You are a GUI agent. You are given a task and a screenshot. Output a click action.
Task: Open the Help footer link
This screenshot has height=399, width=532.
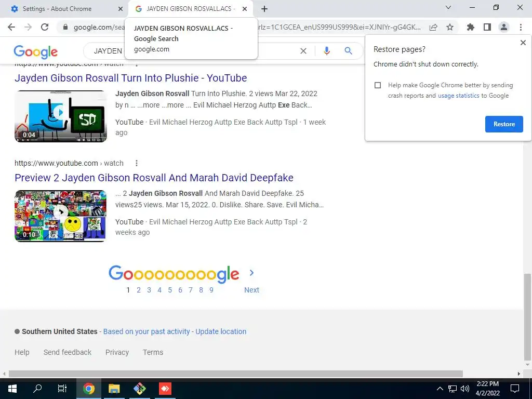click(x=22, y=352)
